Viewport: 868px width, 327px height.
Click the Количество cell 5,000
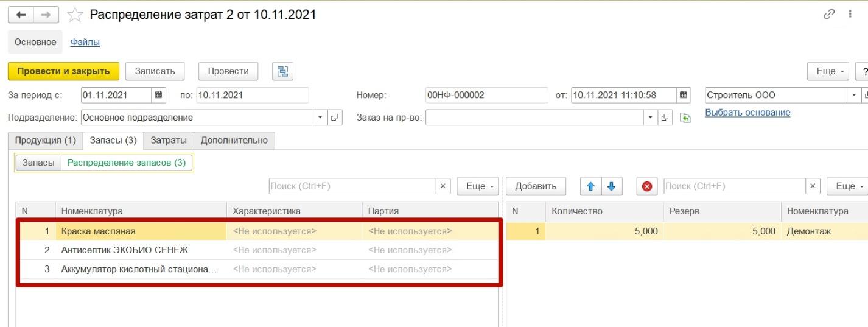[x=604, y=231]
